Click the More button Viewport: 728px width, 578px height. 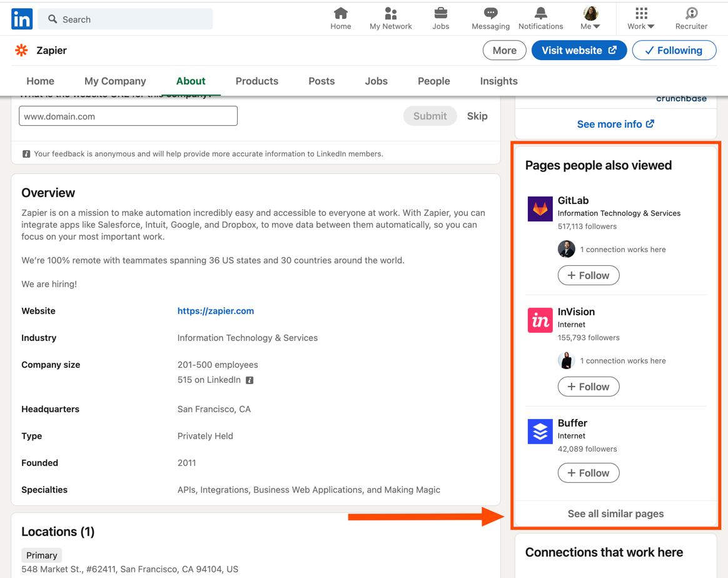504,50
